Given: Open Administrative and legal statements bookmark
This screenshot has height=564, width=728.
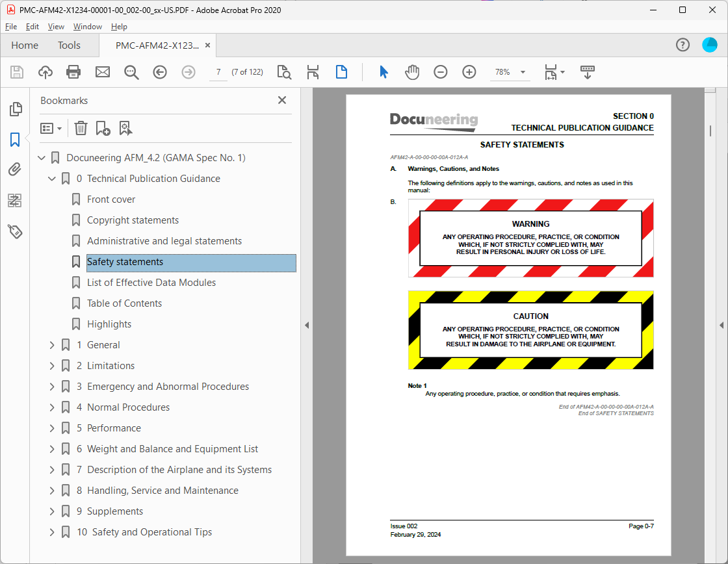Looking at the screenshot, I should pos(164,241).
